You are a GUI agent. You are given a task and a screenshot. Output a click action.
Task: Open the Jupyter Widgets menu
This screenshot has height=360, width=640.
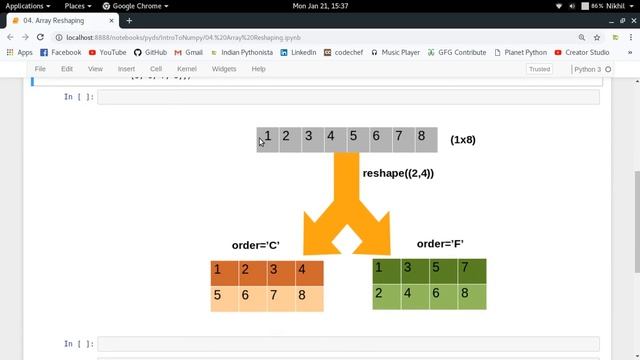tap(224, 69)
